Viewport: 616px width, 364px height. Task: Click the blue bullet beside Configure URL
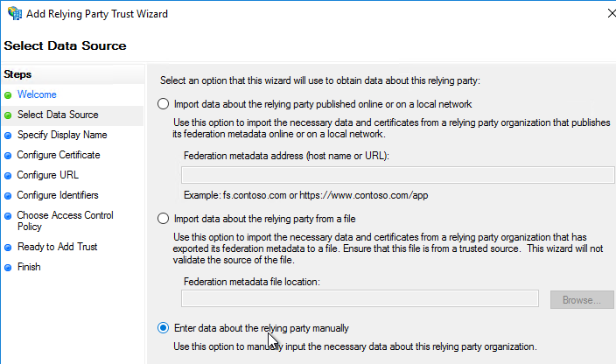coord(8,176)
